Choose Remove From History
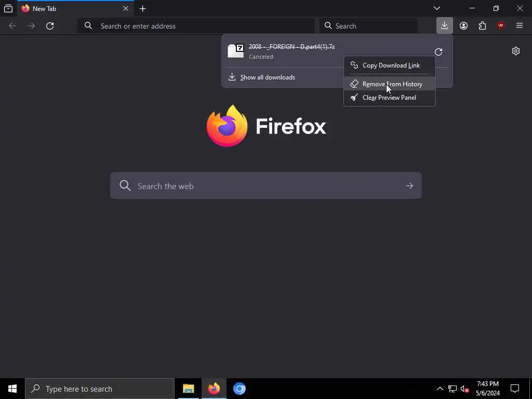Screen dimensions: 532x399 pos(390,84)
